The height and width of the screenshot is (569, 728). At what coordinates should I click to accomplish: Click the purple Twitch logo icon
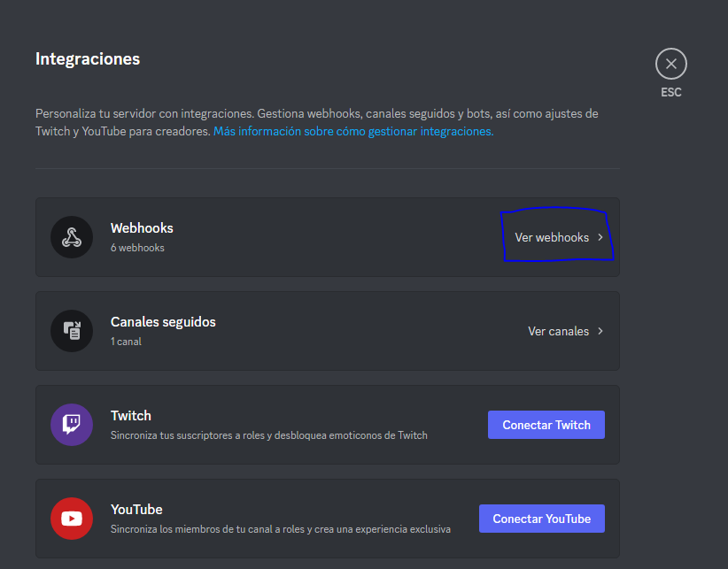72,425
